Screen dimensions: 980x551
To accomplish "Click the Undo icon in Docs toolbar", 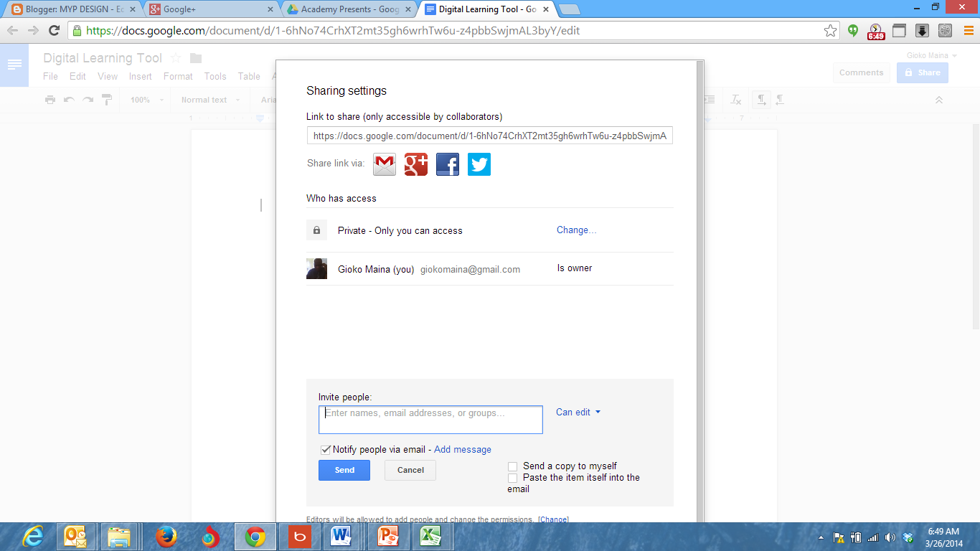I will (69, 100).
